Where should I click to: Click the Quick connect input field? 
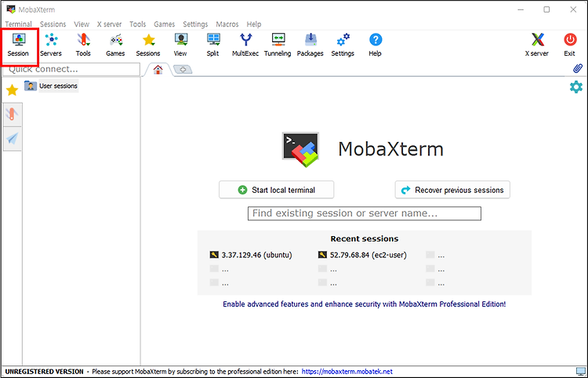coord(71,69)
